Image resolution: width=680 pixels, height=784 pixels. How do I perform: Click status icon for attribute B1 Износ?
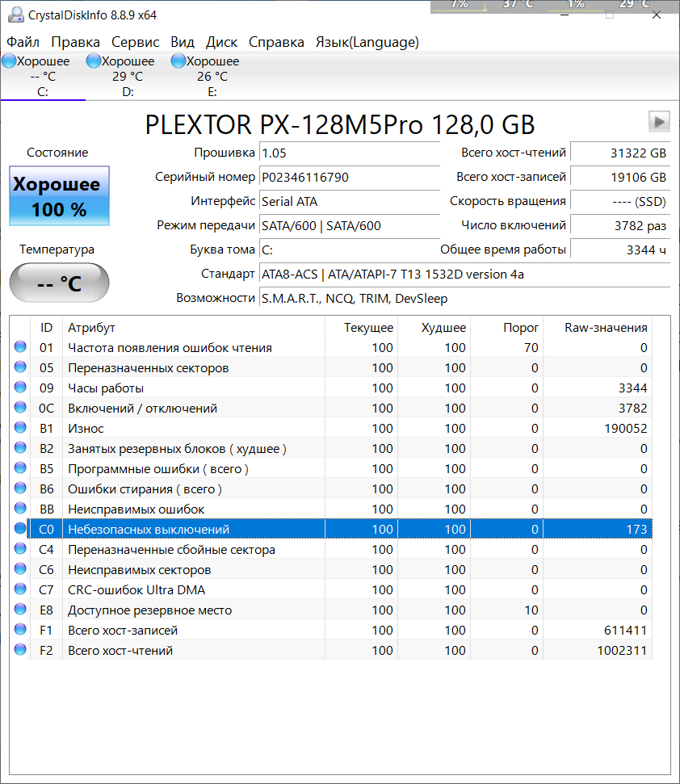point(20,427)
